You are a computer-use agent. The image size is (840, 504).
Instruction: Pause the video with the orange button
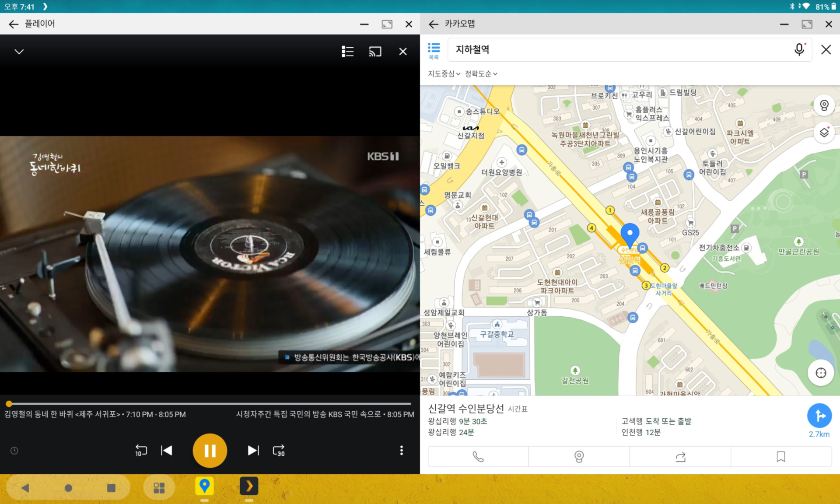(x=210, y=450)
